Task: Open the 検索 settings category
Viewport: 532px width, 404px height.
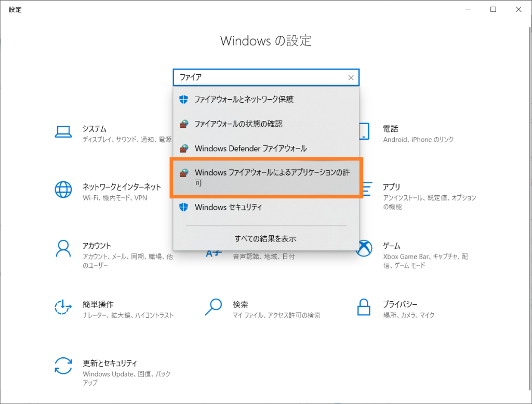Action: coord(262,309)
